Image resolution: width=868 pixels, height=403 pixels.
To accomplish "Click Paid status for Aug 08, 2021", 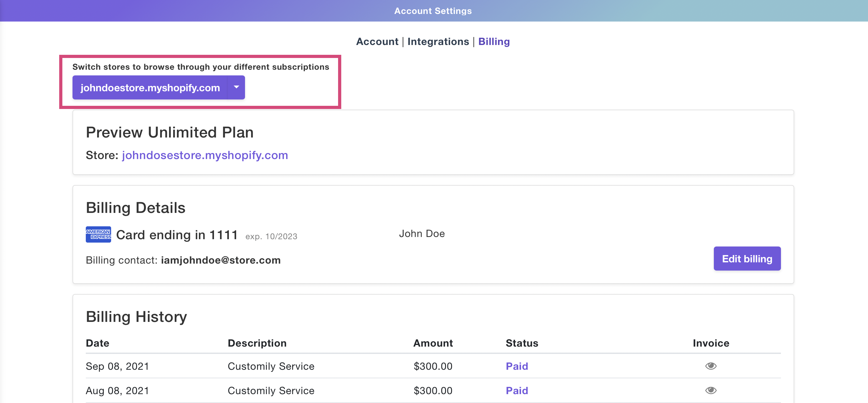I will coord(517,390).
